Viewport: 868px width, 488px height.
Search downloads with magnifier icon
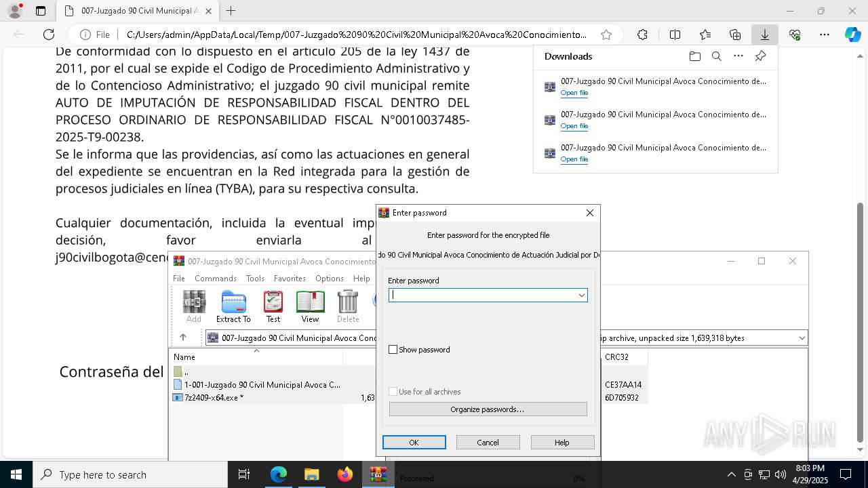716,56
